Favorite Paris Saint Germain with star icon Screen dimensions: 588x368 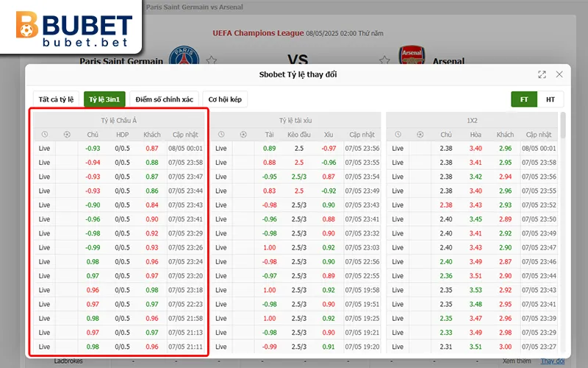tap(212, 60)
